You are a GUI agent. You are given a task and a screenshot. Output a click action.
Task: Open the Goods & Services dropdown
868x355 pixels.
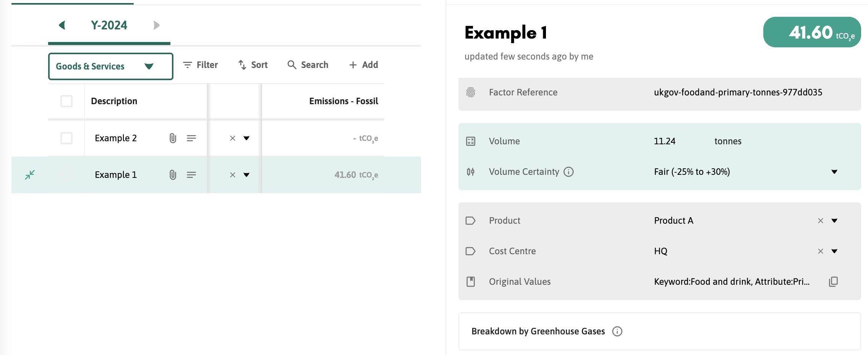pos(110,66)
